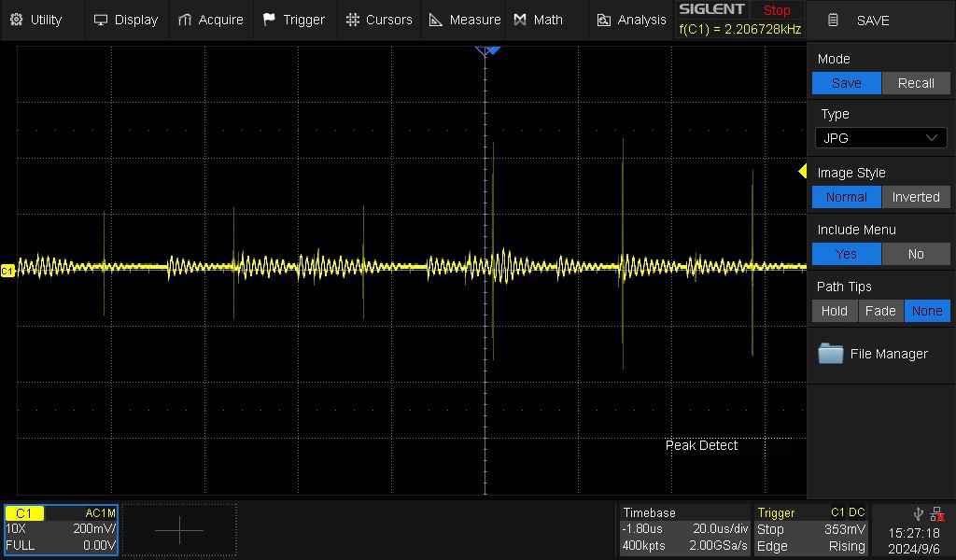Click the frequency counter f(C1) readout
Screen dimensions: 956x560
tap(740, 29)
